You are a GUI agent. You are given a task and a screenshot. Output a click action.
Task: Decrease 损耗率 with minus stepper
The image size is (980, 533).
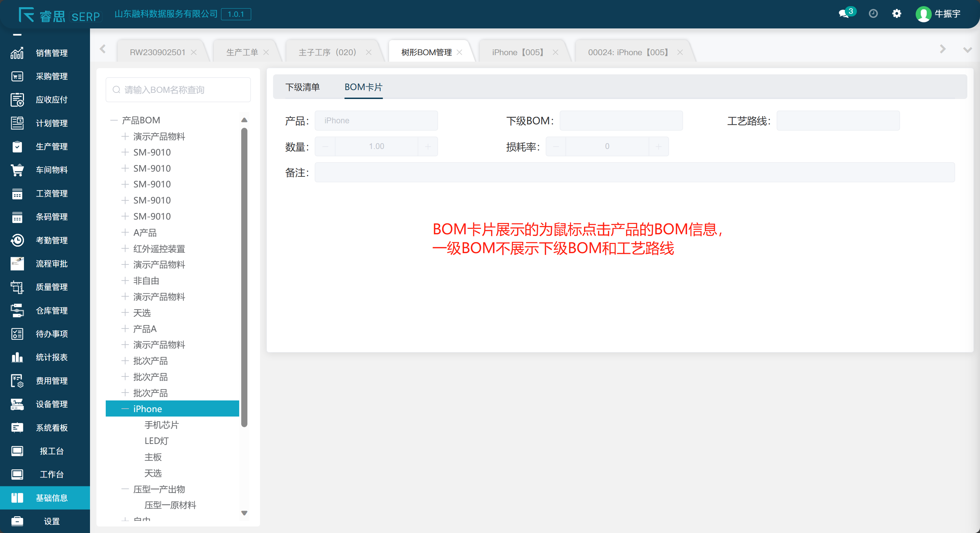pyautogui.click(x=556, y=147)
